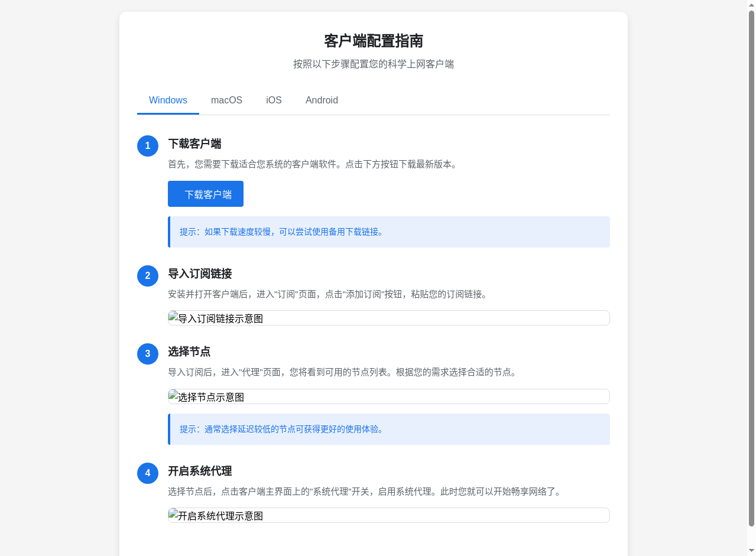Image resolution: width=756 pixels, height=556 pixels.
Task: Click the page title 客户端配置指南
Action: 373,41
